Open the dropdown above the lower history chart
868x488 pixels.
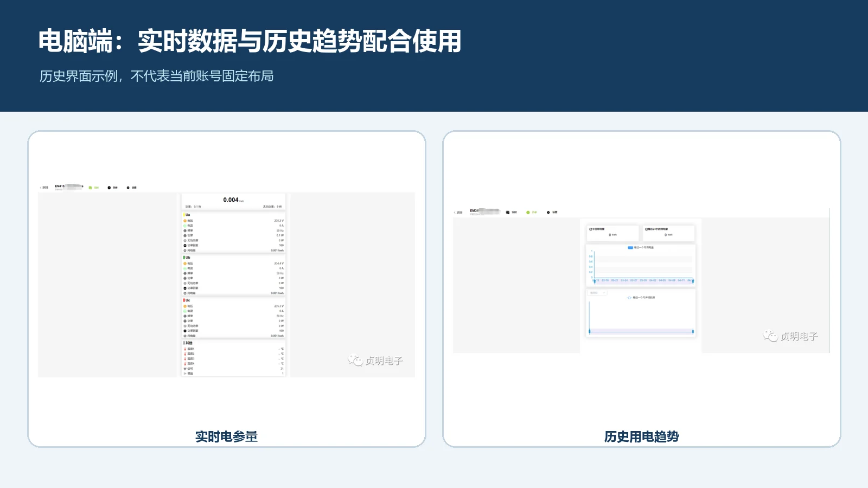598,293
